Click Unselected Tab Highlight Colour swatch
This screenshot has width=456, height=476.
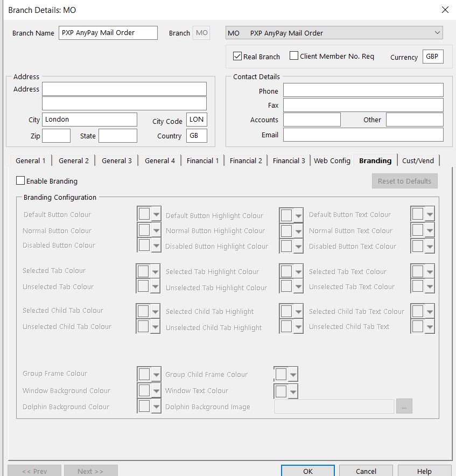tap(286, 286)
